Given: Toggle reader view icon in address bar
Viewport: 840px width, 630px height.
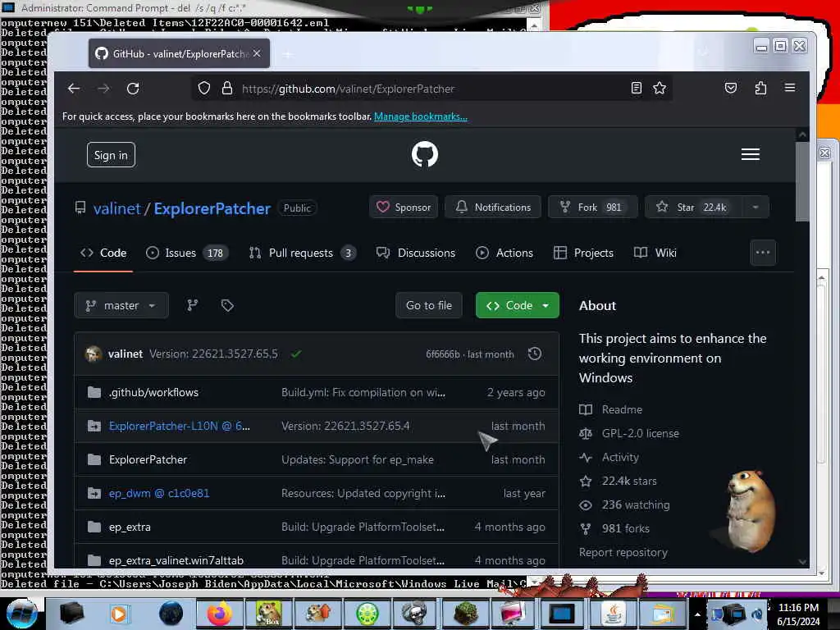Looking at the screenshot, I should click(x=636, y=88).
